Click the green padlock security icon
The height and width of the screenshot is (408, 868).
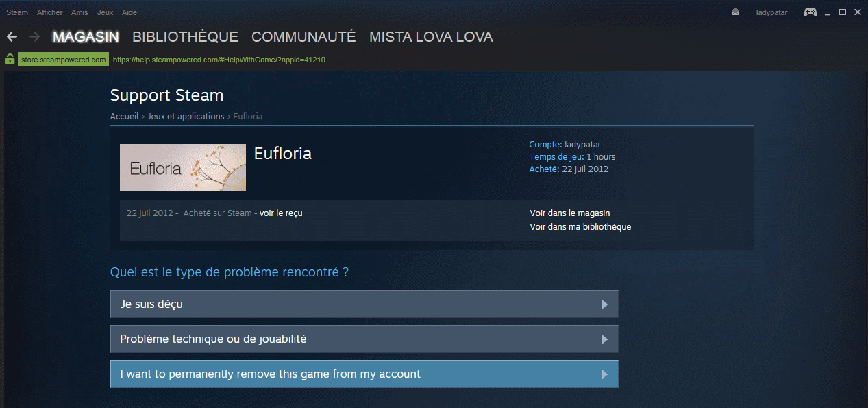tap(10, 60)
